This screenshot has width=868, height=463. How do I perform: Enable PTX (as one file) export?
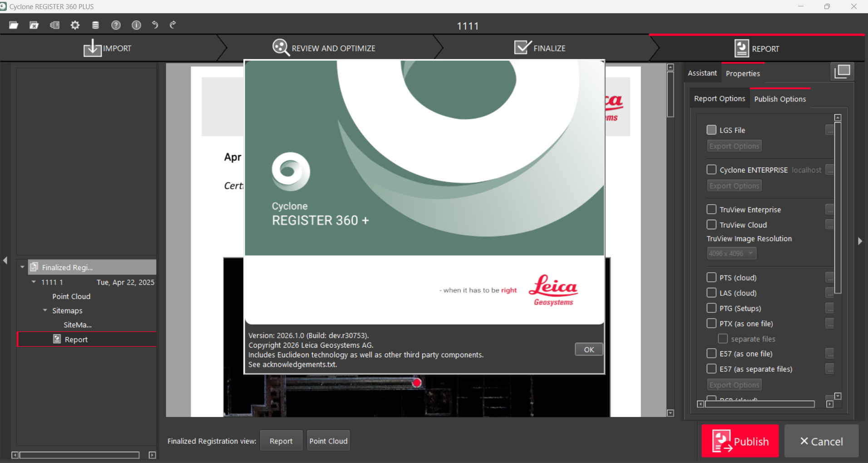[x=711, y=323]
